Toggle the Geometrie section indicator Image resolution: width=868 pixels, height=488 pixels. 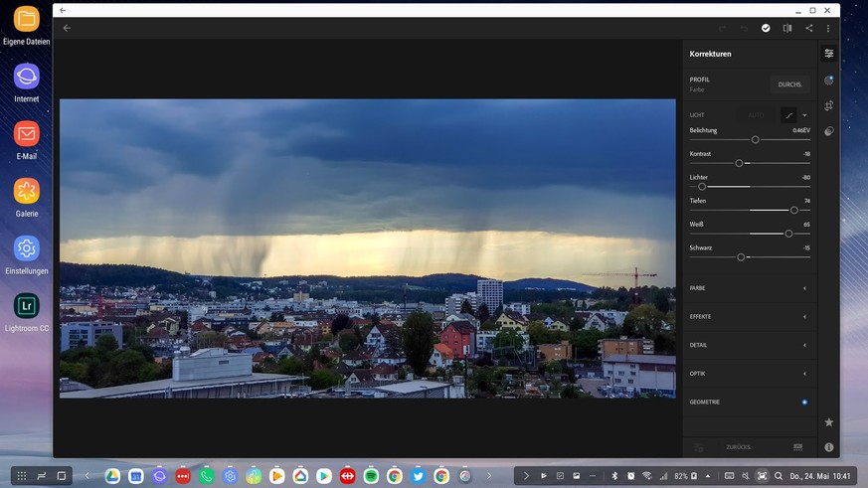804,403
